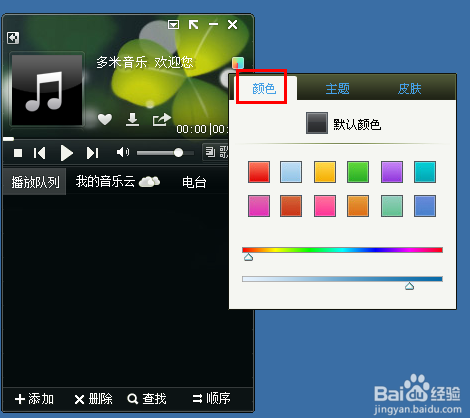This screenshot has height=418, width=470.
Task: Switch to mini mode with the arrow icon
Action: pos(193,24)
